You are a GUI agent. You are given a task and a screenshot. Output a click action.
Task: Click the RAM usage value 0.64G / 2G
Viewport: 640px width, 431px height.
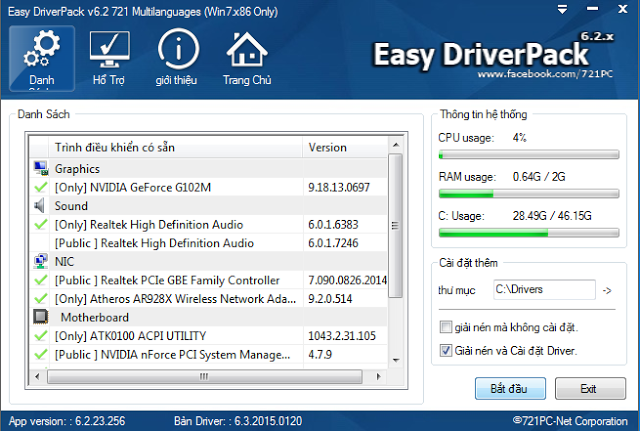tap(539, 177)
